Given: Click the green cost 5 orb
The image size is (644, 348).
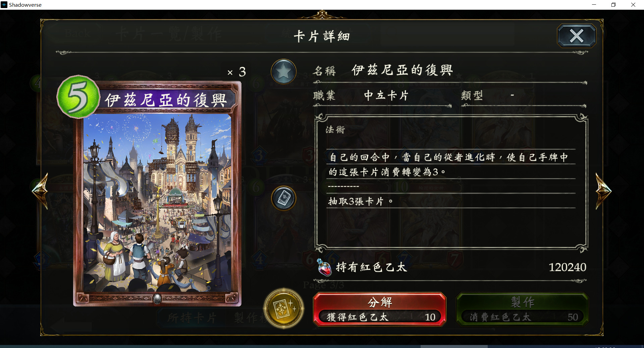Looking at the screenshot, I should point(78,97).
